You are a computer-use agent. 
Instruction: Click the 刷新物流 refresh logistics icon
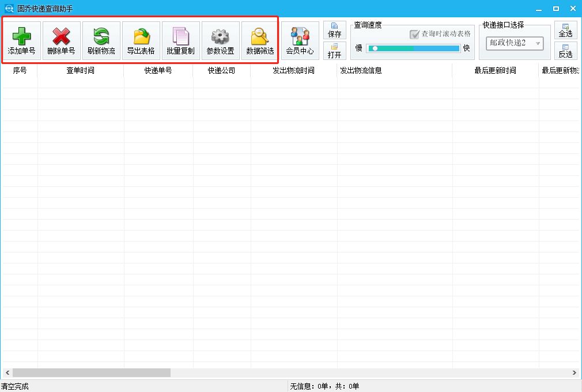101,40
